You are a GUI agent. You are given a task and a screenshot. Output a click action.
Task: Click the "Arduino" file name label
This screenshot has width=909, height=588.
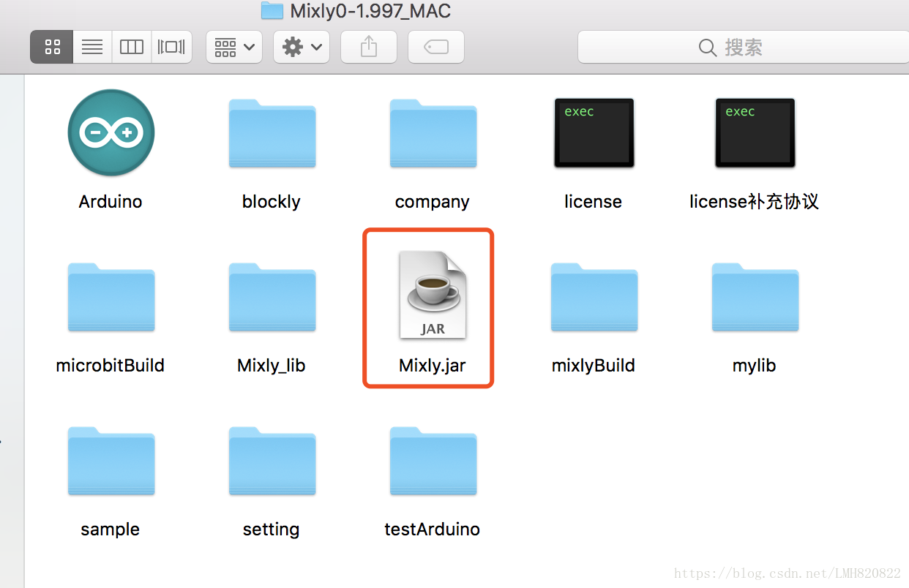(x=111, y=202)
